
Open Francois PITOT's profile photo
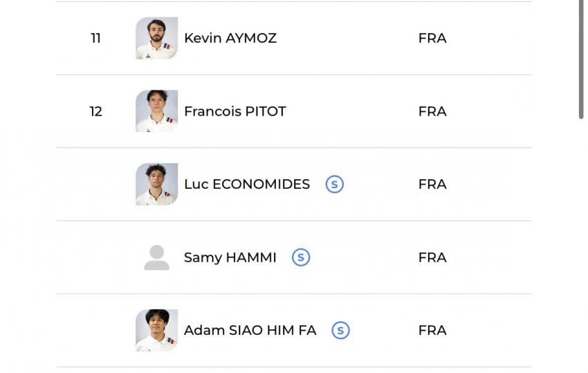157,111
